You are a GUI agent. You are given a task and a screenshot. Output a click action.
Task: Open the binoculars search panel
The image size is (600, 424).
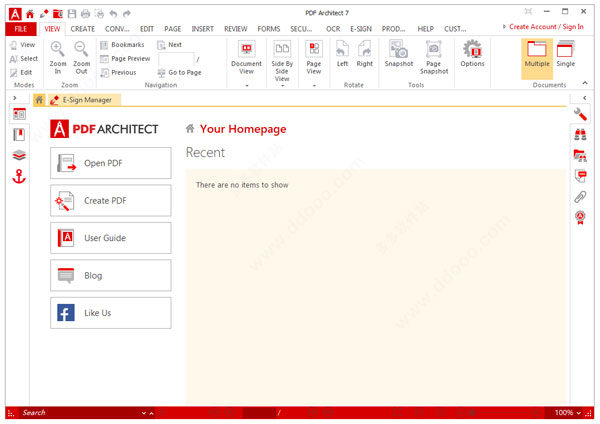[x=580, y=135]
